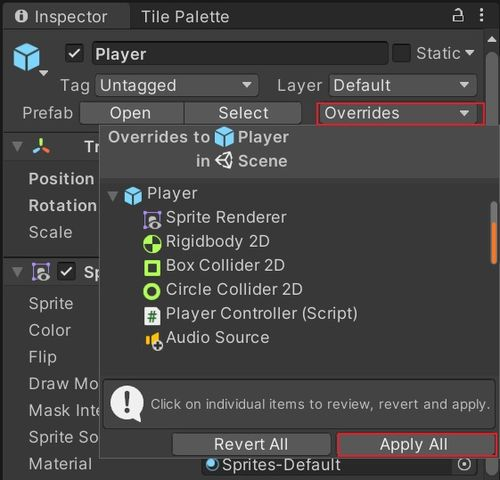Select the Inspector tab
The width and height of the screenshot is (500, 480).
pyautogui.click(x=62, y=17)
